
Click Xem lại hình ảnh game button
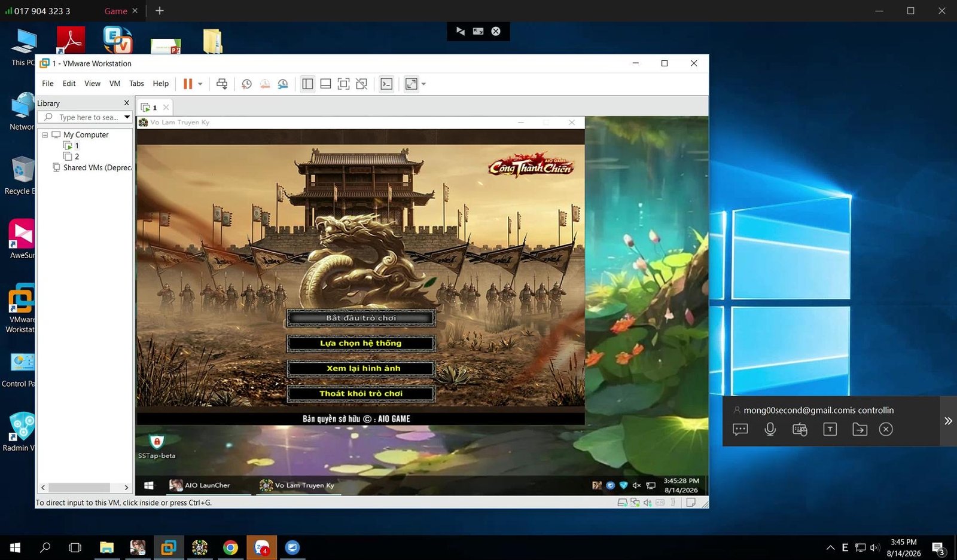click(361, 368)
